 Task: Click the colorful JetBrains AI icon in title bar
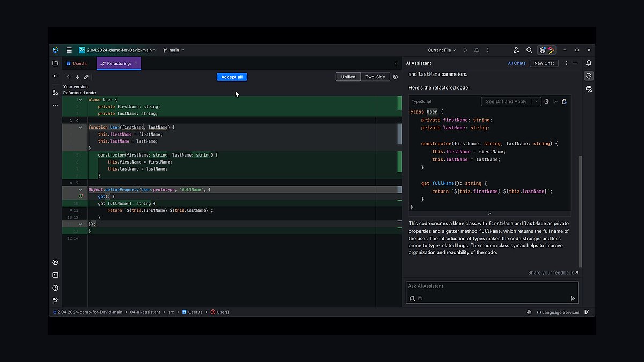point(551,50)
